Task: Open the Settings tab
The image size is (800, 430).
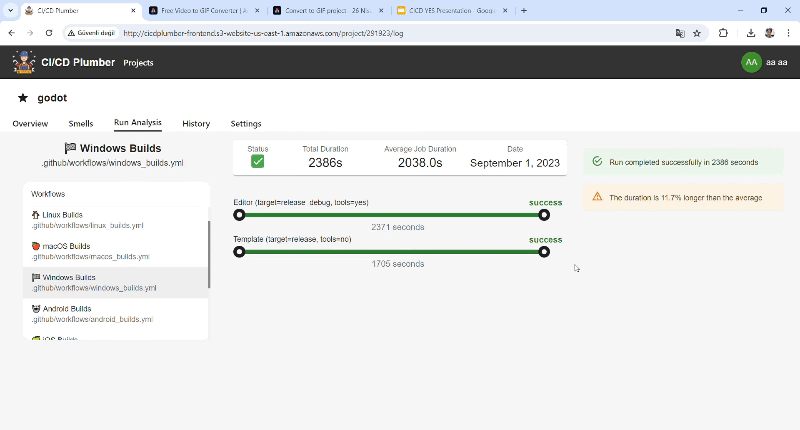Action: coord(245,123)
